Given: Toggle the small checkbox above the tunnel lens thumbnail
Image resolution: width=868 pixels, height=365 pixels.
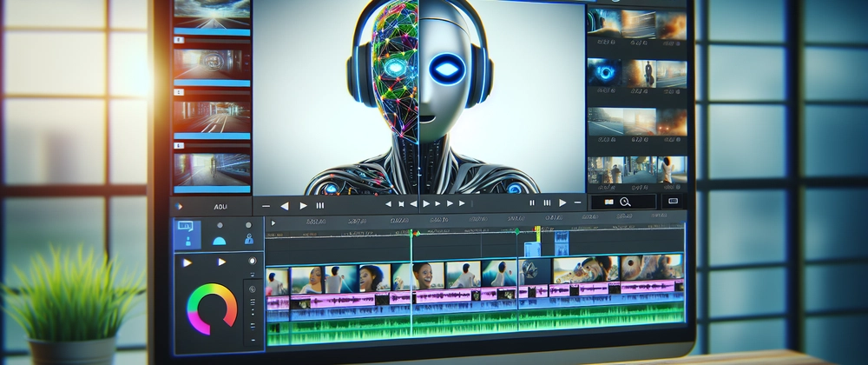Looking at the screenshot, I should (x=177, y=42).
